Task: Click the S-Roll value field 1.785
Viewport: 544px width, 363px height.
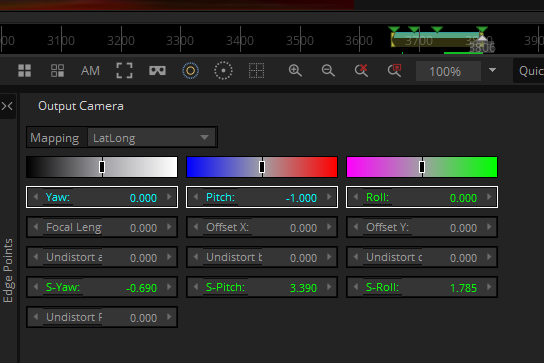Action: (x=422, y=287)
